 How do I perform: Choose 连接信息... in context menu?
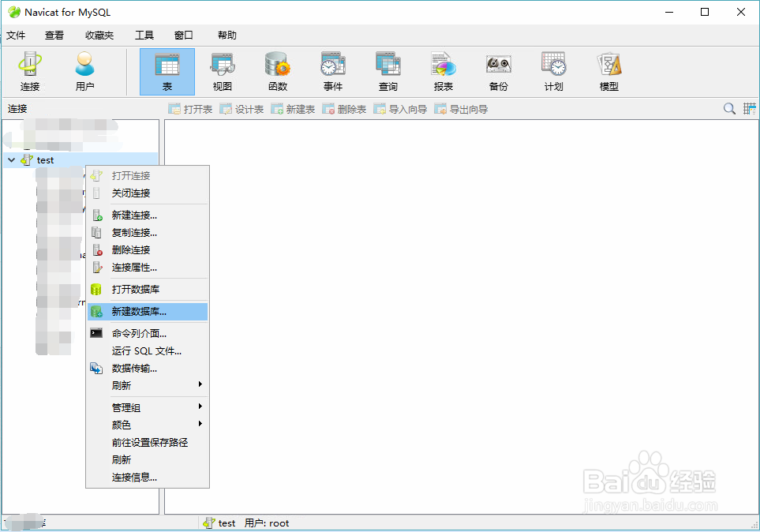[x=148, y=478]
